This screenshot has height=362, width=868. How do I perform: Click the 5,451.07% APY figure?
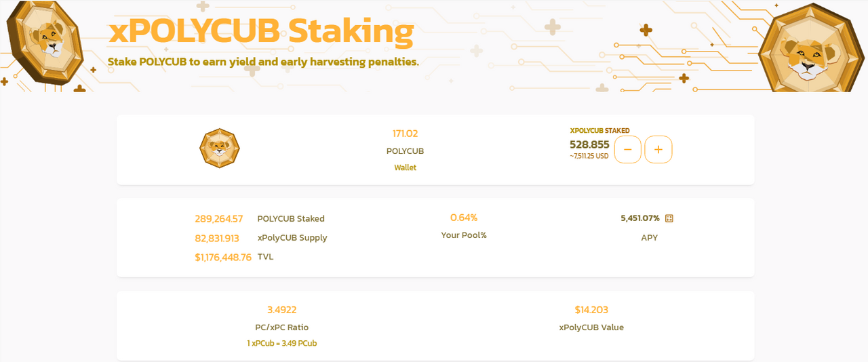point(640,218)
